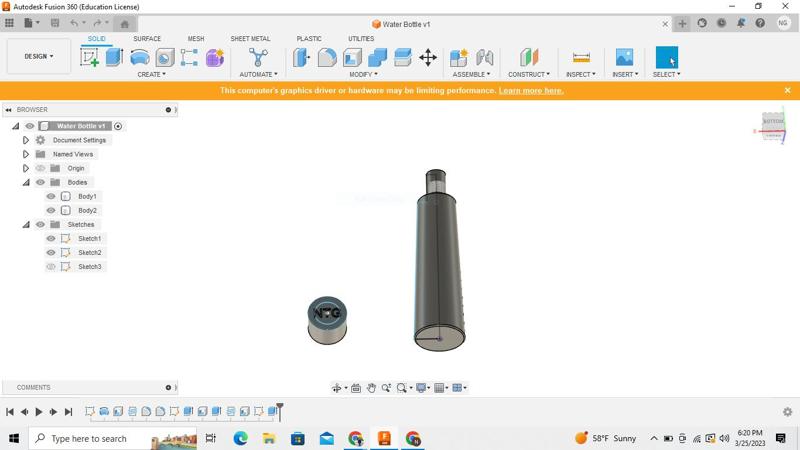Open the notifications bell icon

coord(741,23)
